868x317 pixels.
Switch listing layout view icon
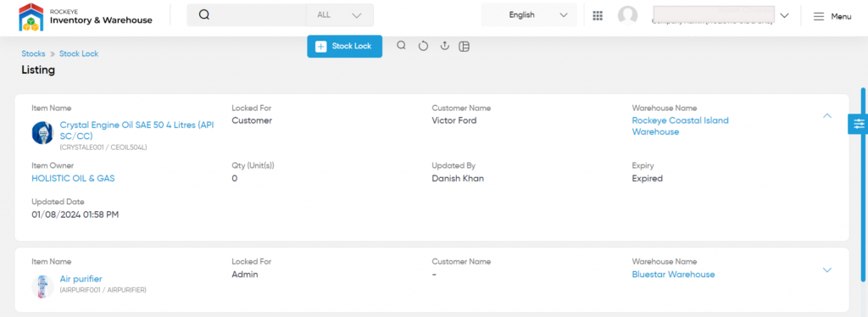(465, 47)
